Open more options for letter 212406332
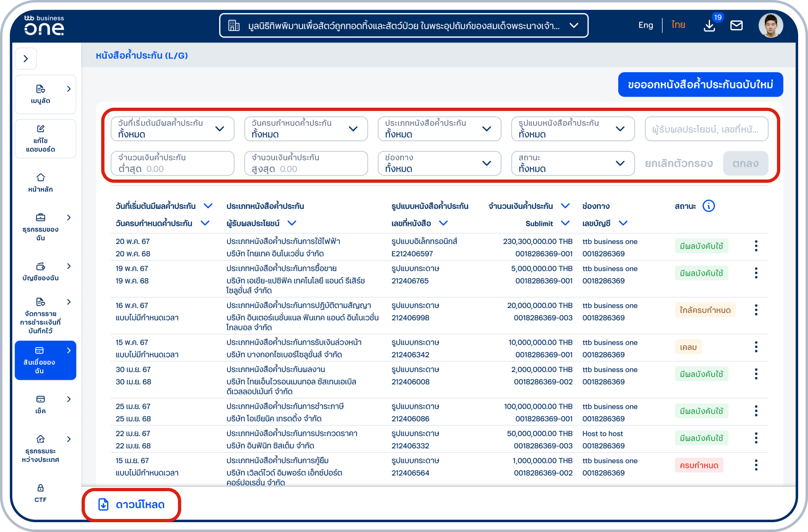Screen dimensions: 808x532 pos(756,438)
